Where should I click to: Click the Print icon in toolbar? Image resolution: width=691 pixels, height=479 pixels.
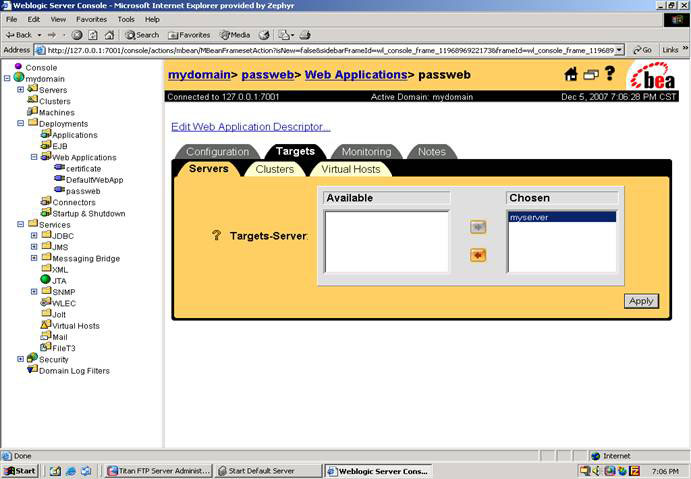tap(306, 35)
